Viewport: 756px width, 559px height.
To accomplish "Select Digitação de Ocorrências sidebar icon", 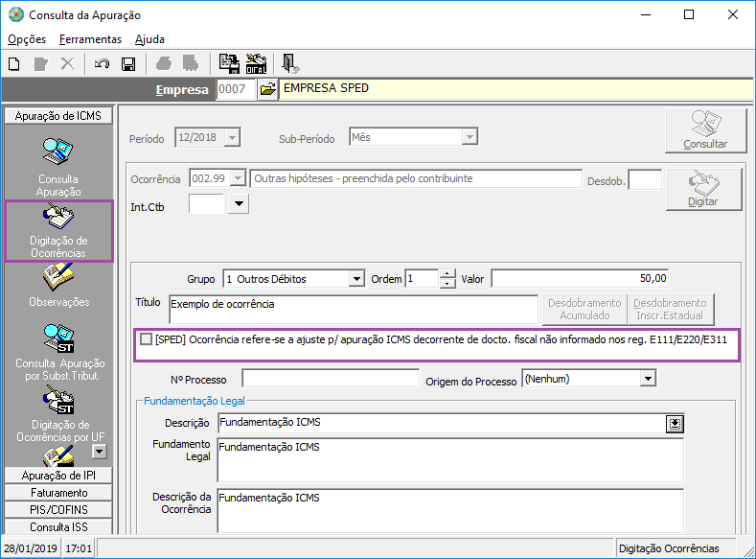I will [x=58, y=231].
